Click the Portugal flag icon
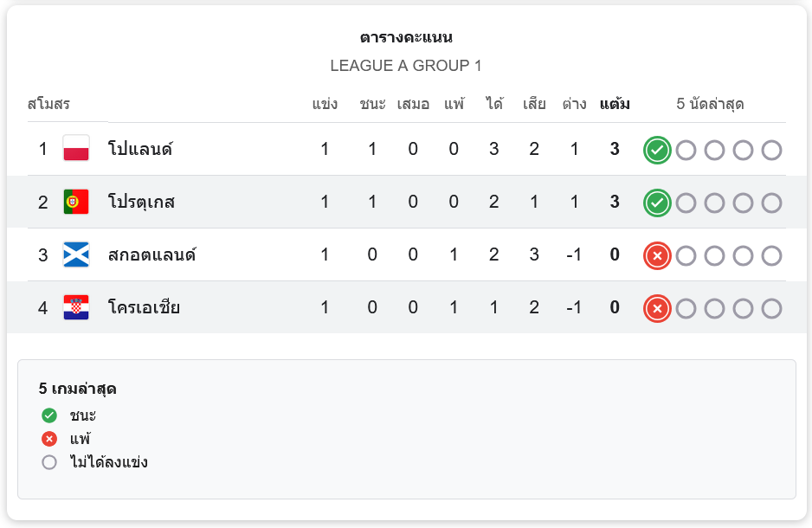Viewport: 812px width, 528px height. (76, 202)
